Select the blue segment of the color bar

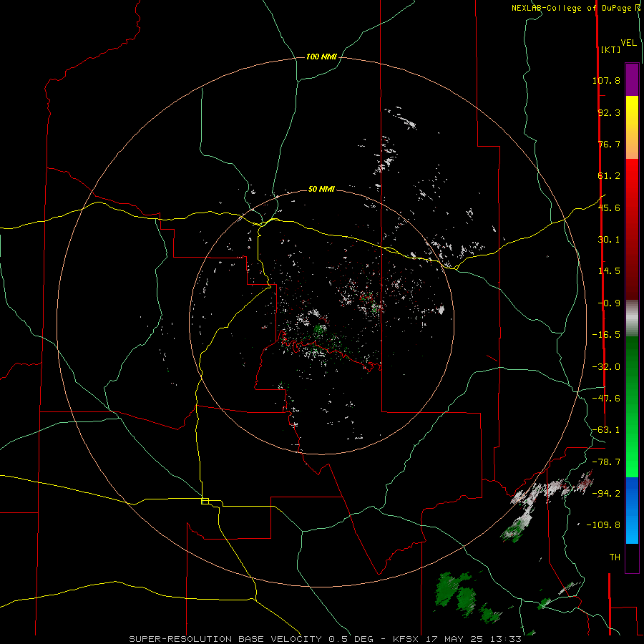632,510
